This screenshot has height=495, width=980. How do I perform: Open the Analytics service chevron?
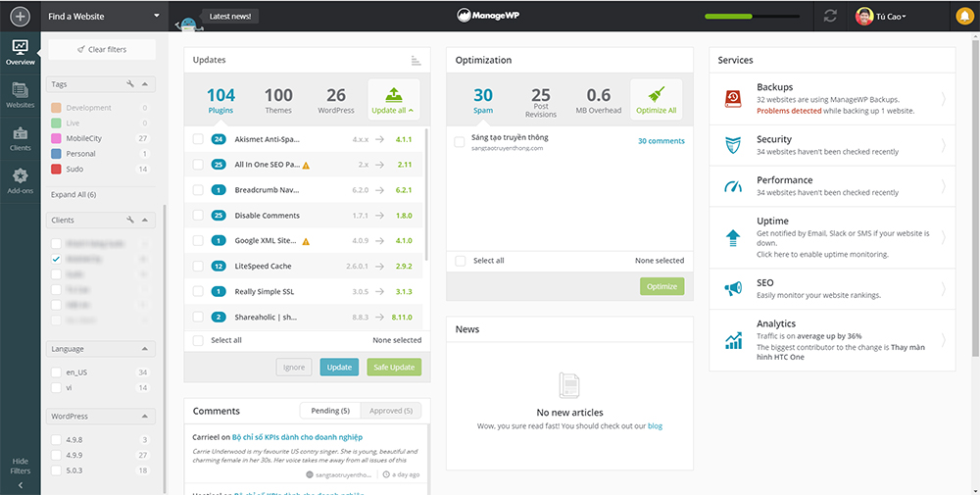[x=943, y=340]
